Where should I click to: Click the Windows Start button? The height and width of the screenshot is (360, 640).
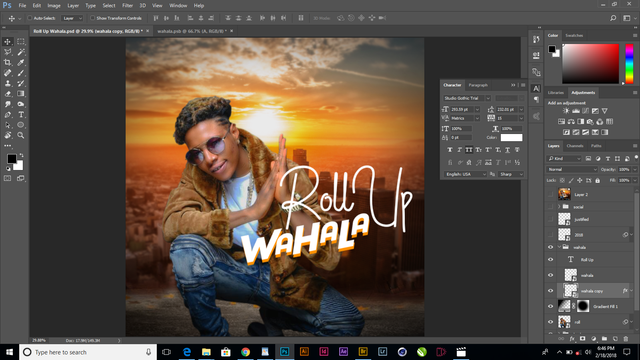pos(9,352)
